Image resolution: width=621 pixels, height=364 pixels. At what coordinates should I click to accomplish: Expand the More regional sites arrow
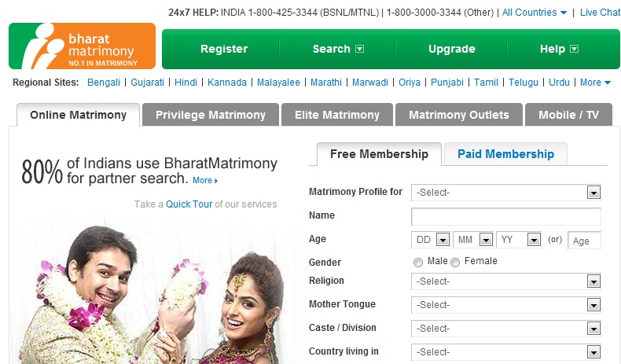(607, 83)
